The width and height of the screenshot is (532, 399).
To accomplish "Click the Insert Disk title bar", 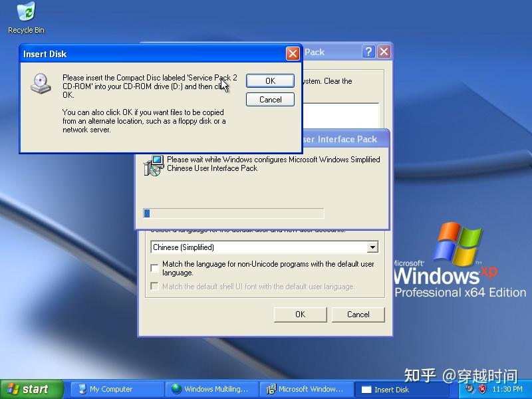I will coord(160,54).
